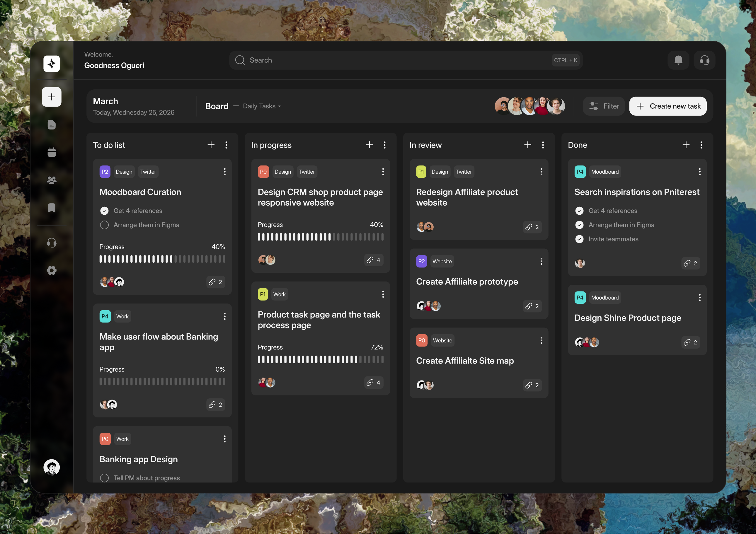Screen dimensions: 756x534
Task: Check 'Arrange them in Figma' in Moodboard Curation
Action: click(x=104, y=225)
